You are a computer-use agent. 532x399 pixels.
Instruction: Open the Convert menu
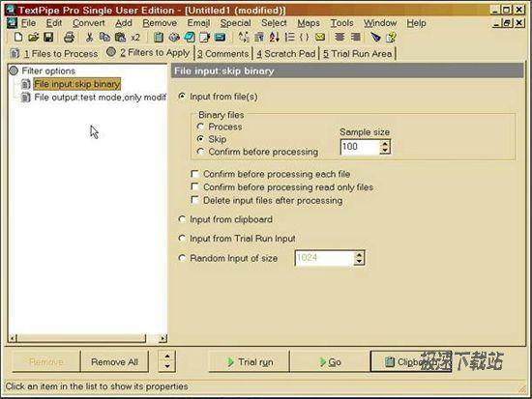pos(89,23)
